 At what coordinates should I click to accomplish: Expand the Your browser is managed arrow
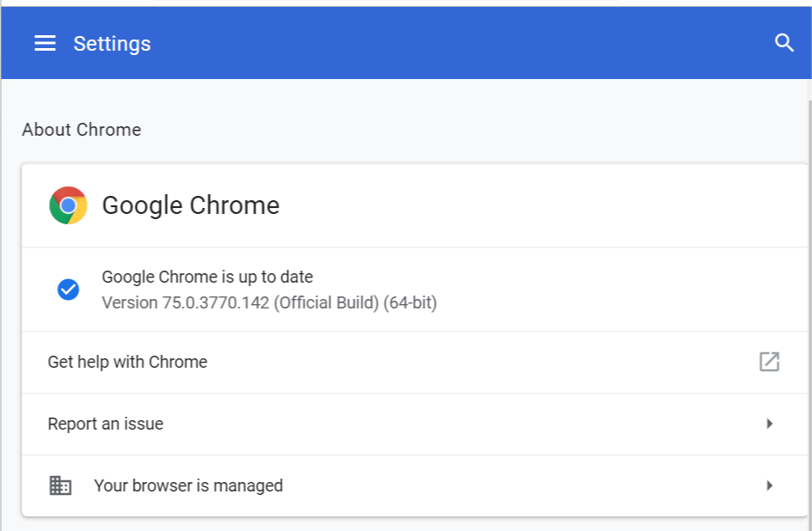click(770, 485)
